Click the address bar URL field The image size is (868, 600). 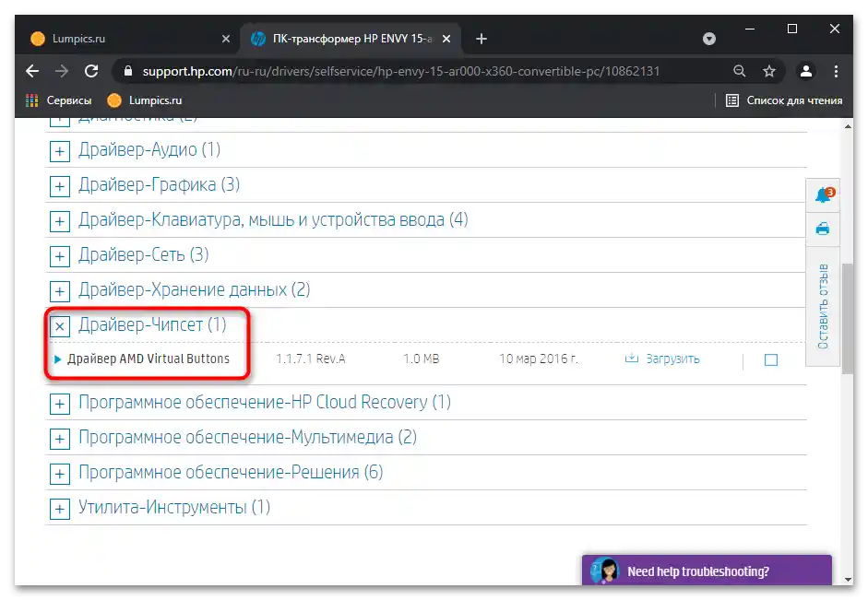(x=401, y=71)
